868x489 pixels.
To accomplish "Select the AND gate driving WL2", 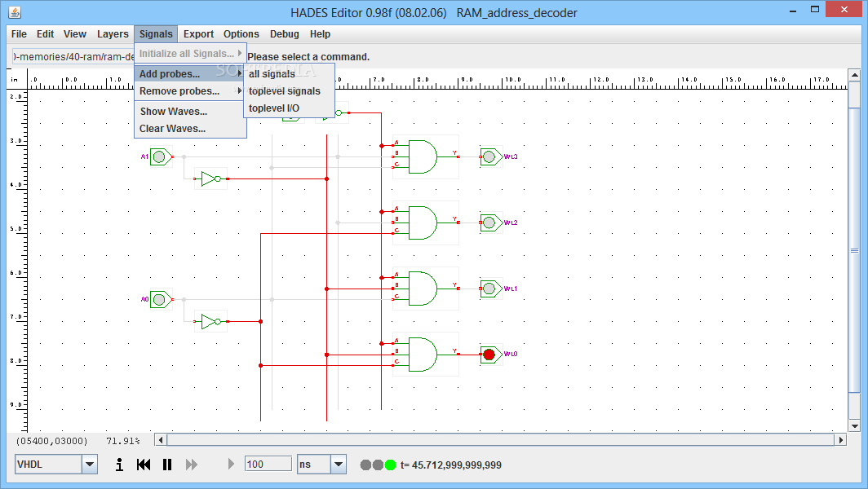I will [x=425, y=223].
